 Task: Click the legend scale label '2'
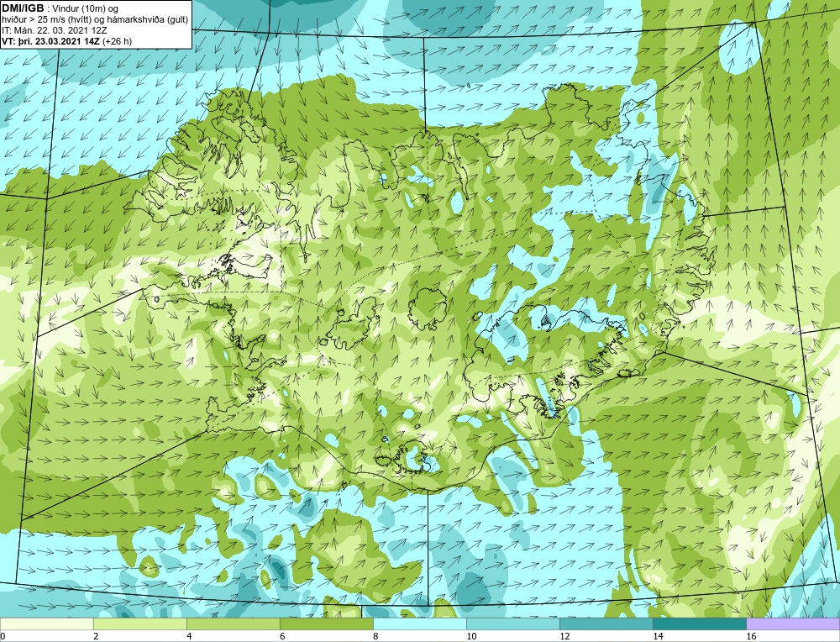coord(96,636)
